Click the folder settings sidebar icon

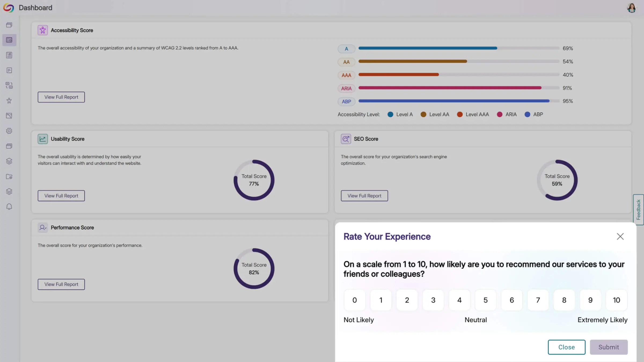coord(9,176)
